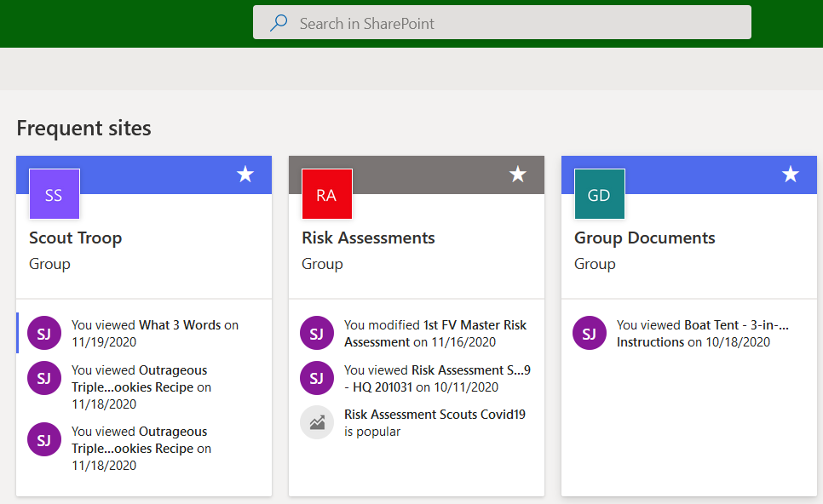Open the SS site logo tile
The width and height of the screenshot is (823, 504).
point(55,194)
